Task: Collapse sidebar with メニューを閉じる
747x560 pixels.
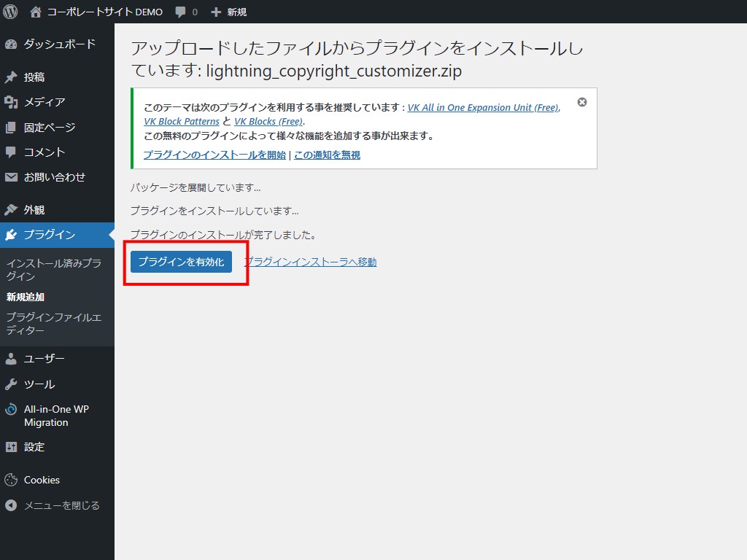Action: 61,505
